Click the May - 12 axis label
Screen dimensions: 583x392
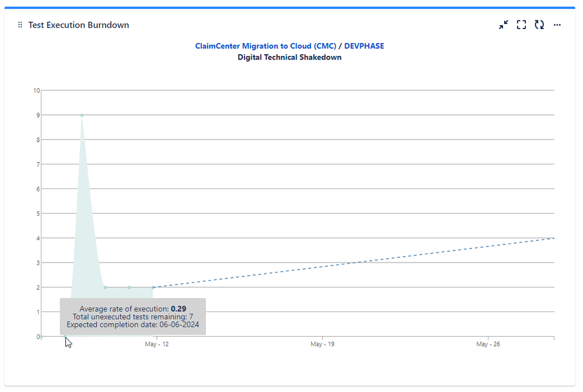pyautogui.click(x=156, y=344)
